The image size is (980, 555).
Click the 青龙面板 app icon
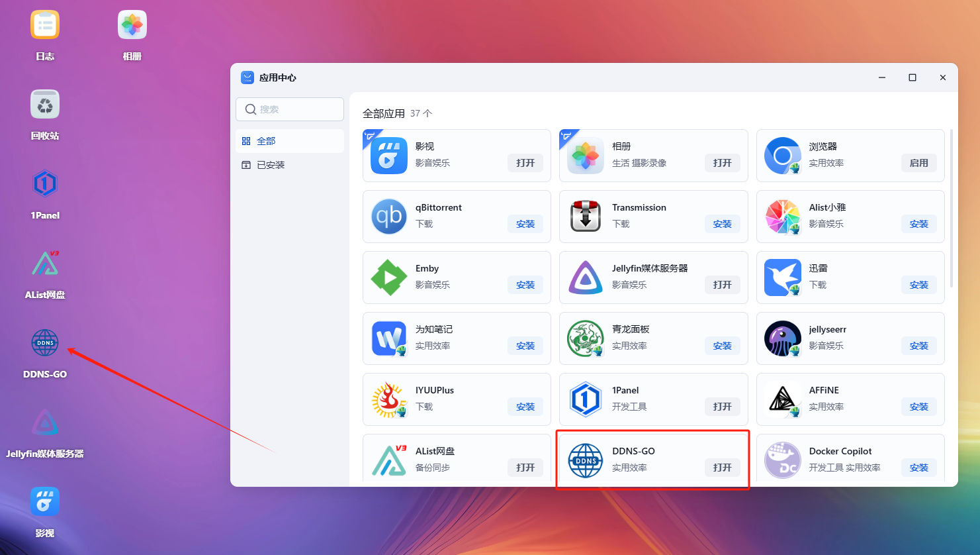[x=586, y=338]
